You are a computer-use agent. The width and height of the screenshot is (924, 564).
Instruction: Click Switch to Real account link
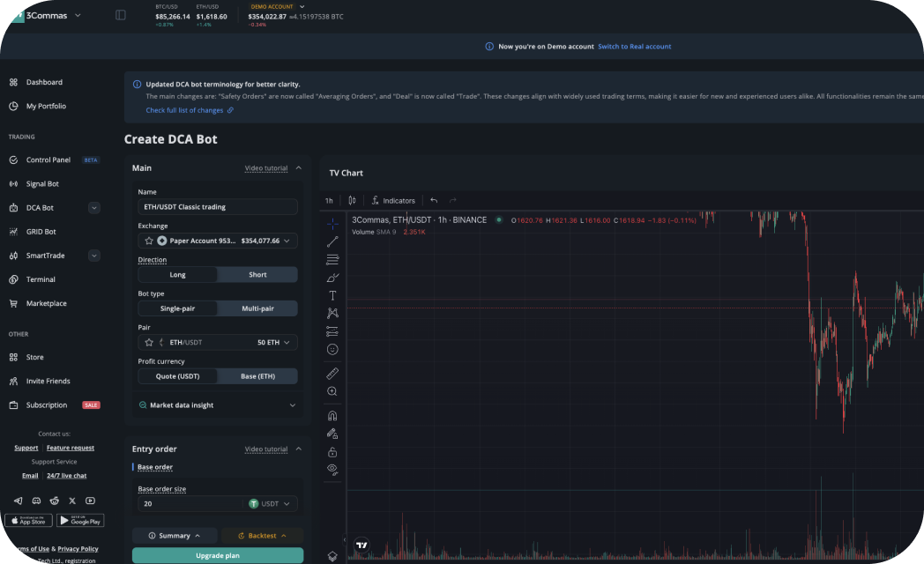pyautogui.click(x=634, y=47)
